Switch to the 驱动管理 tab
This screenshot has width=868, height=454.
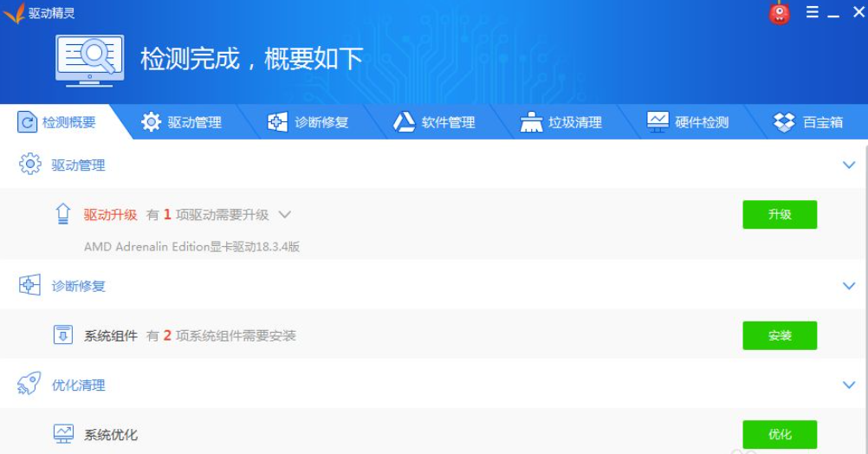pos(182,122)
